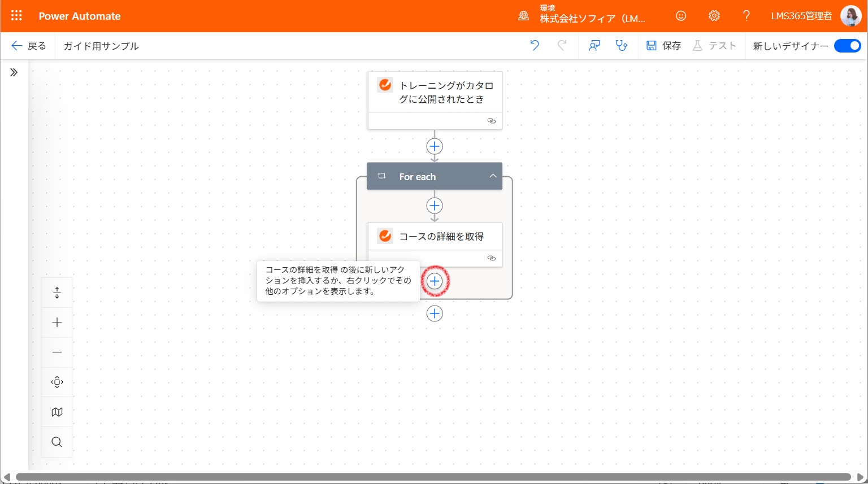
Task: Zoom out the canvas with minus control
Action: pyautogui.click(x=57, y=352)
